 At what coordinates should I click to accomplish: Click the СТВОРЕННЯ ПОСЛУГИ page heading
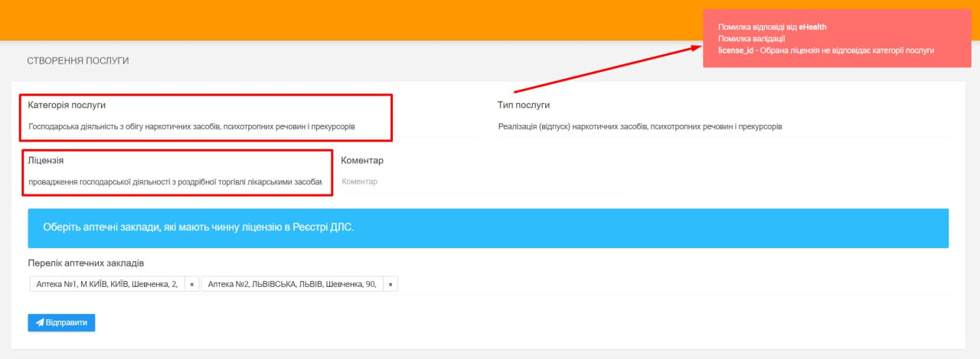[78, 60]
